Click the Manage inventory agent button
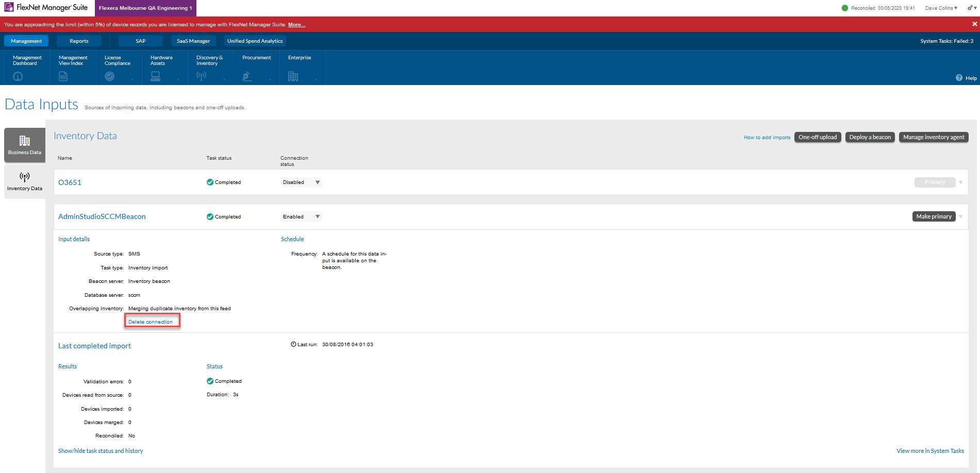980x473 pixels. 934,137
